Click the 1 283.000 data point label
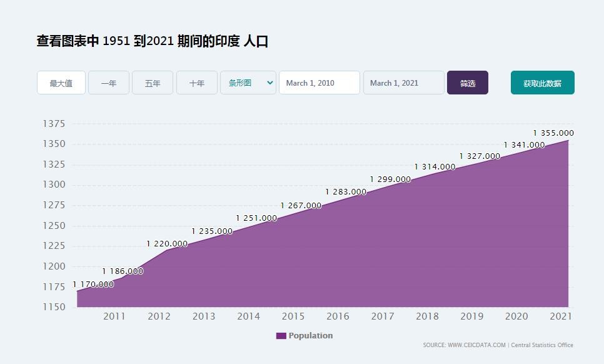604x364 pixels. click(x=346, y=192)
